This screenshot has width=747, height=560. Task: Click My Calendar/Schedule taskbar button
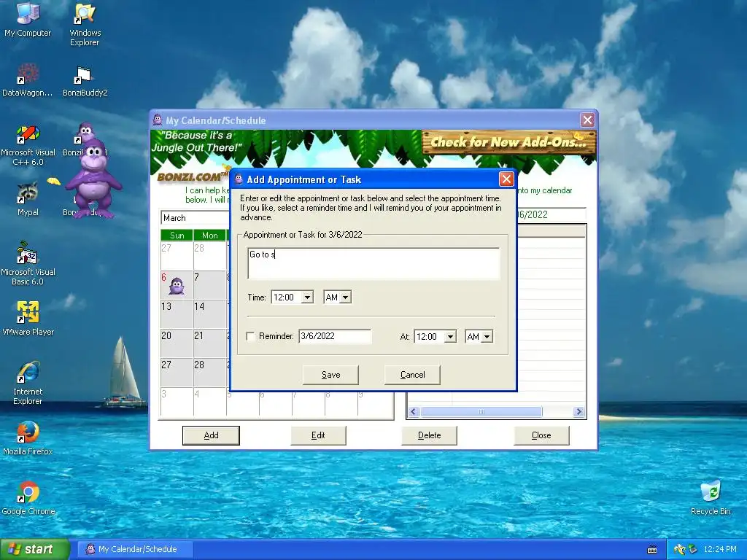pyautogui.click(x=135, y=550)
